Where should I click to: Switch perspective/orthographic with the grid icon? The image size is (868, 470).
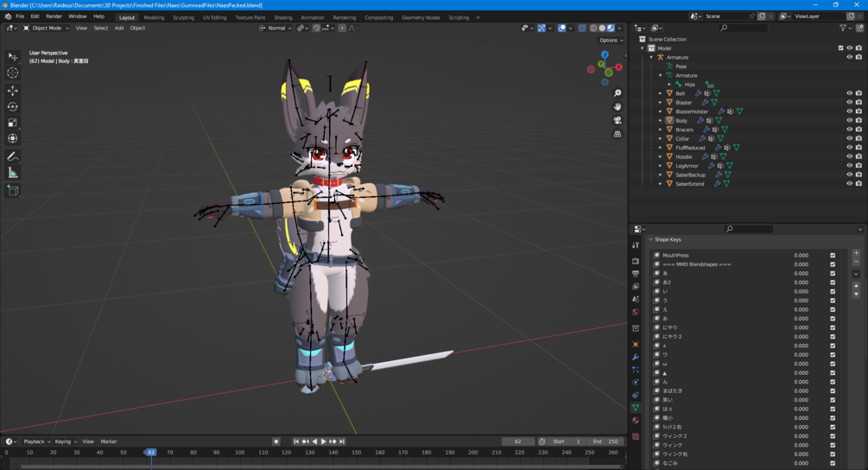click(x=618, y=134)
